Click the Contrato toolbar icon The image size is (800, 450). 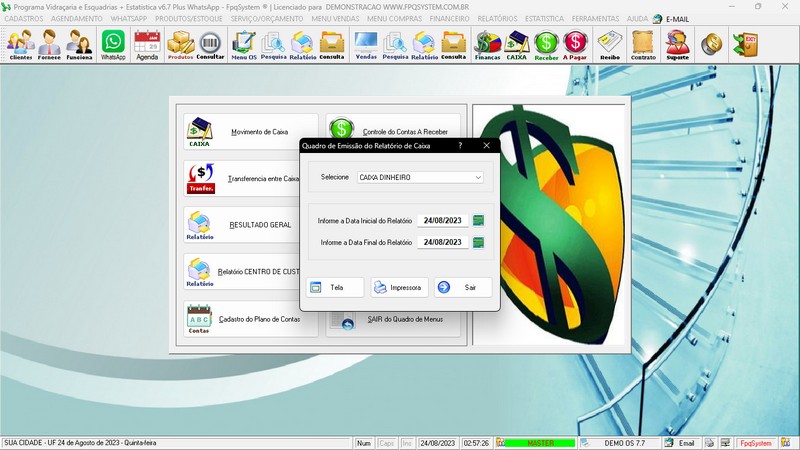pos(643,45)
